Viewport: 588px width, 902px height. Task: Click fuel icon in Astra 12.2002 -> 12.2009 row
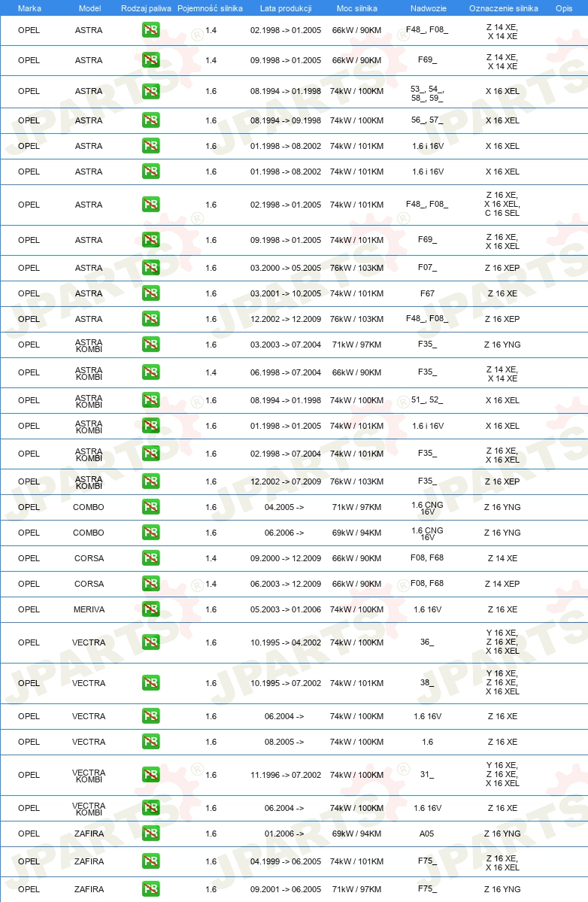click(150, 319)
